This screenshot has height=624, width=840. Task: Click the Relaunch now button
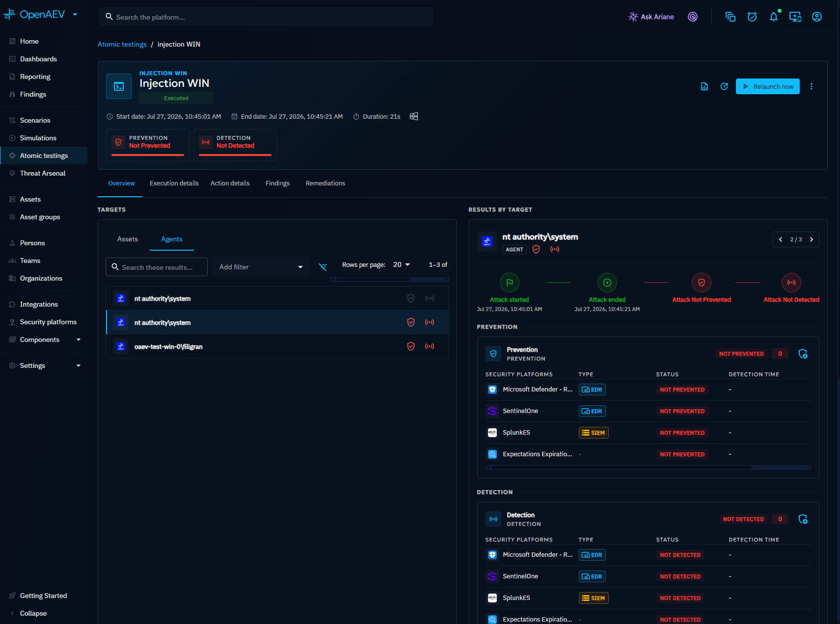[768, 86]
